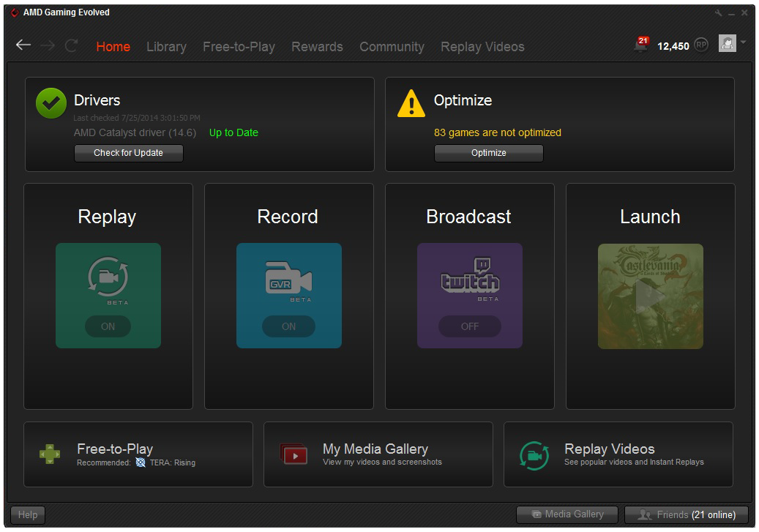Click the Broadcast card title
This screenshot has height=532, width=759.
pyautogui.click(x=468, y=217)
